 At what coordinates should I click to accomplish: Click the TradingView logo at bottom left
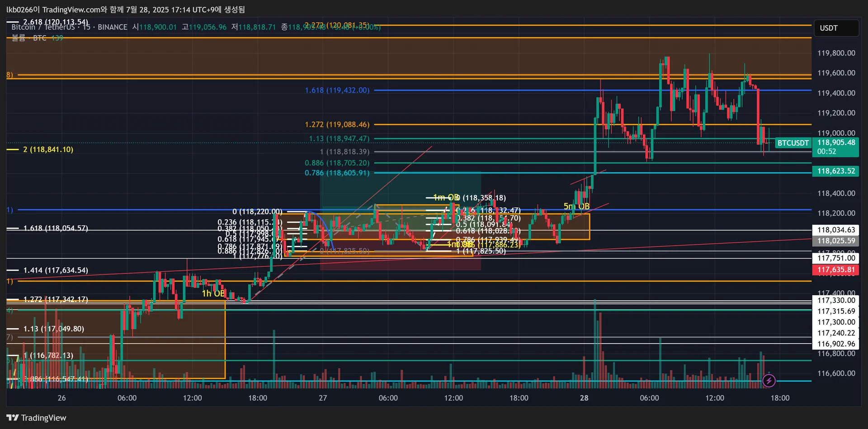(36, 418)
